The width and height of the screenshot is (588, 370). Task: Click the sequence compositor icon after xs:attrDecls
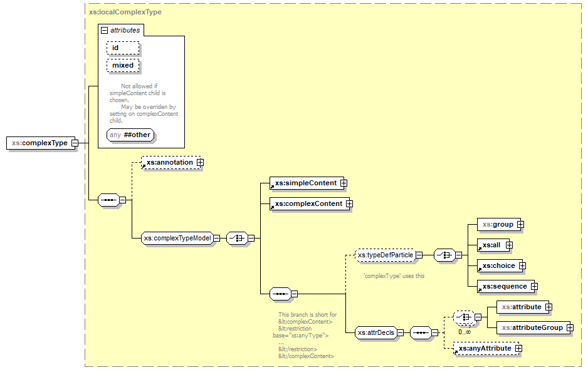tap(420, 332)
